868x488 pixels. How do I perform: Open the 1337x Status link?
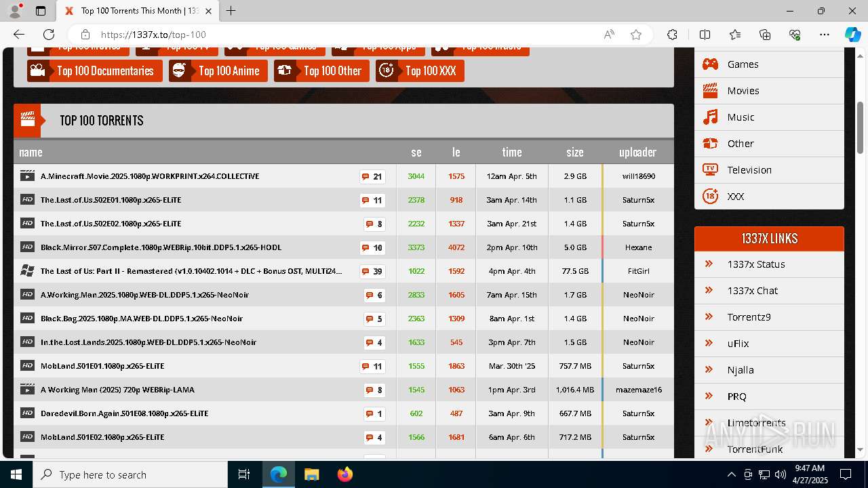(756, 264)
